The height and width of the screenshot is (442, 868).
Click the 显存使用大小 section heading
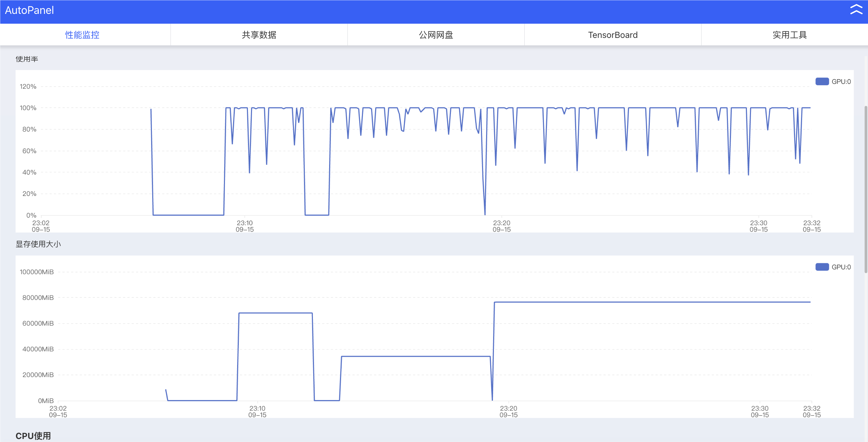click(x=38, y=244)
